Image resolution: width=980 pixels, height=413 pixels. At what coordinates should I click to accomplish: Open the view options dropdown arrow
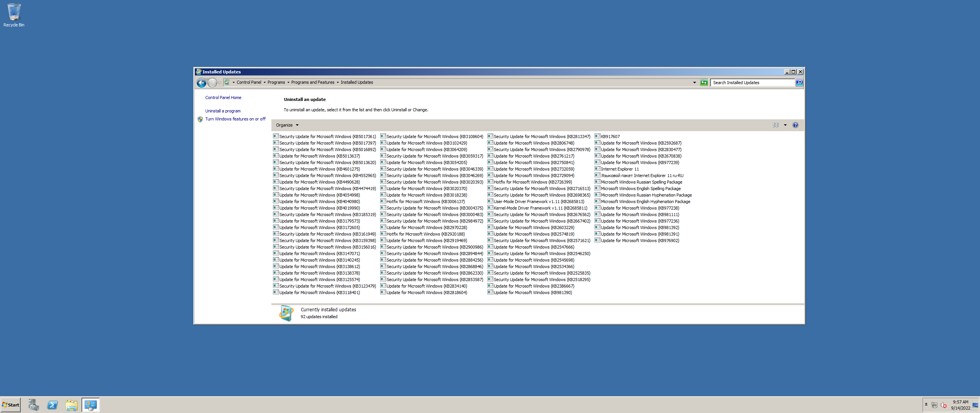point(785,125)
